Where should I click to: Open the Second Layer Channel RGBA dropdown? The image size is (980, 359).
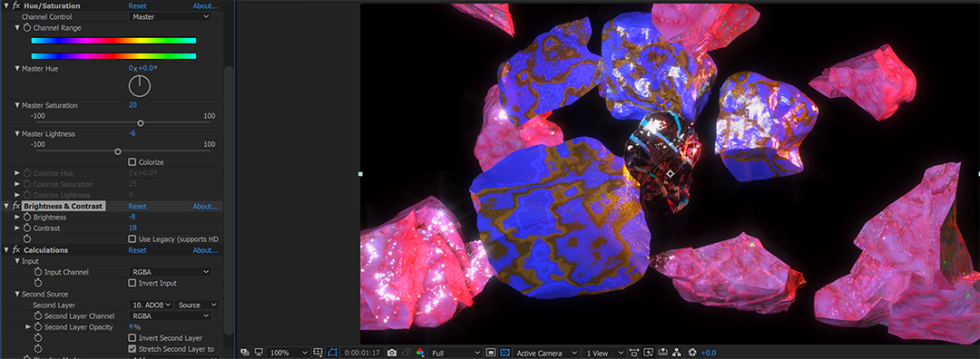pyautogui.click(x=170, y=315)
